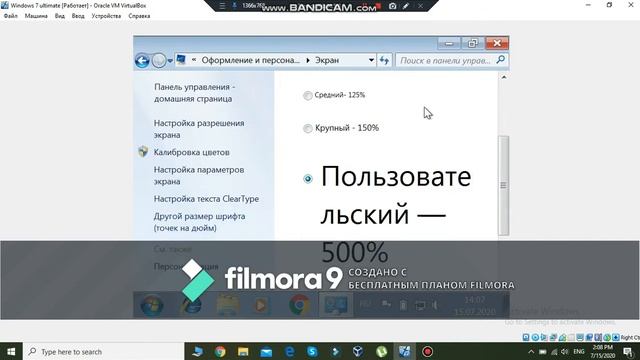Click the forward navigation arrow button

(x=159, y=61)
